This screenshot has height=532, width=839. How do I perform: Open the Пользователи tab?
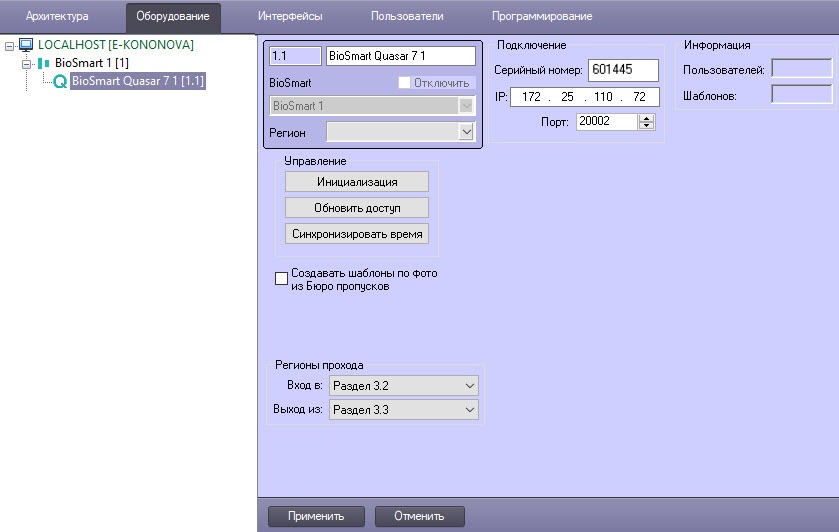[407, 16]
